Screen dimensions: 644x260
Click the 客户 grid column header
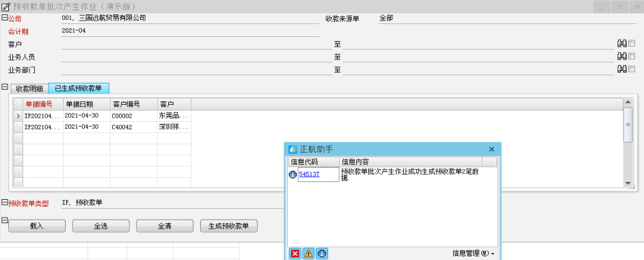174,104
